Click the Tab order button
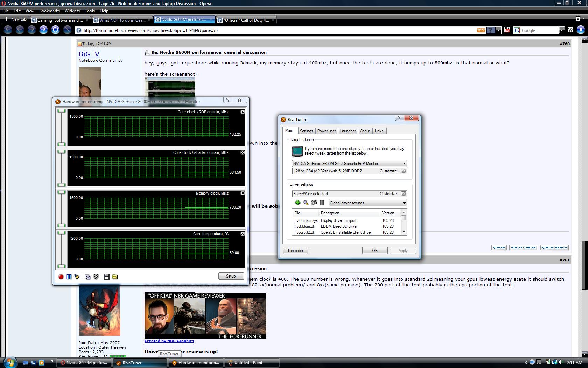This screenshot has height=368, width=588. [295, 251]
